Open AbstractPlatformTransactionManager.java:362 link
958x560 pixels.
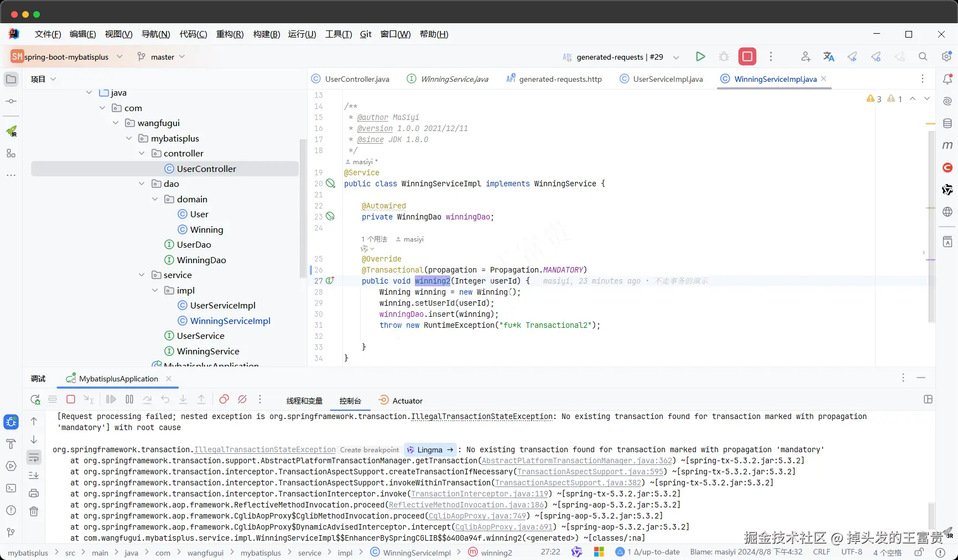point(577,460)
